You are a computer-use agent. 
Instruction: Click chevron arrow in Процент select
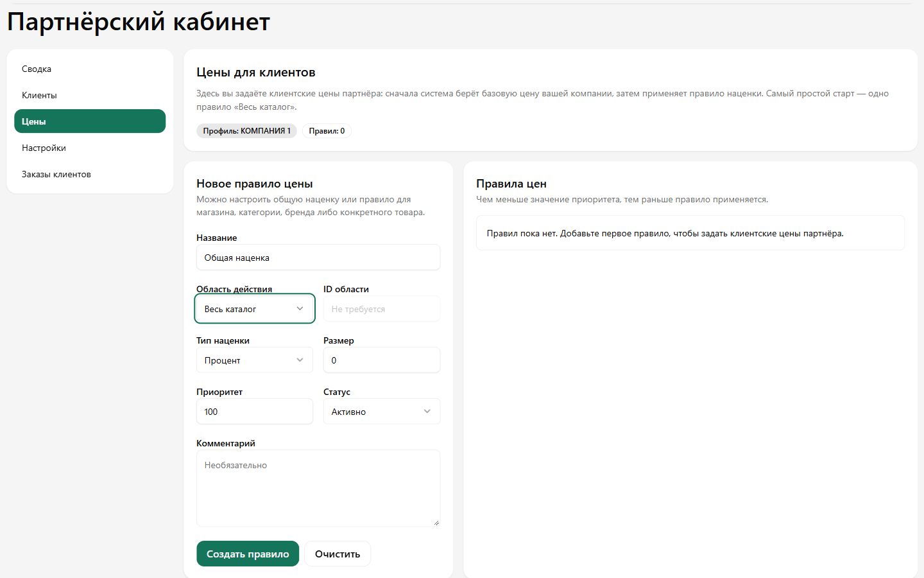click(x=300, y=360)
